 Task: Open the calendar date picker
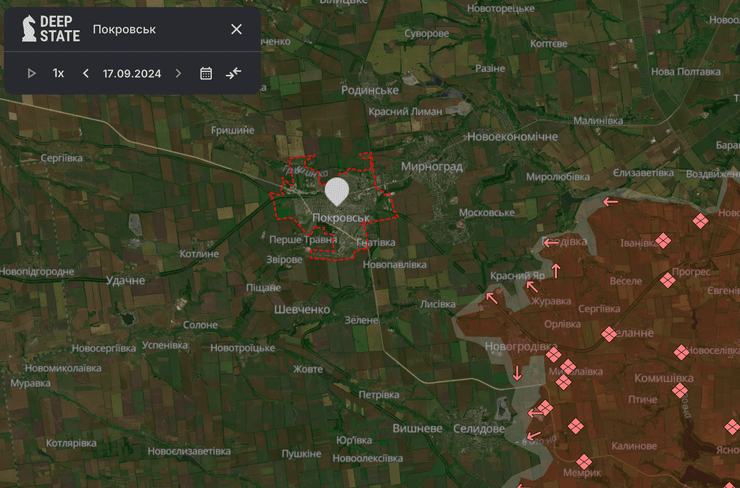coord(206,73)
